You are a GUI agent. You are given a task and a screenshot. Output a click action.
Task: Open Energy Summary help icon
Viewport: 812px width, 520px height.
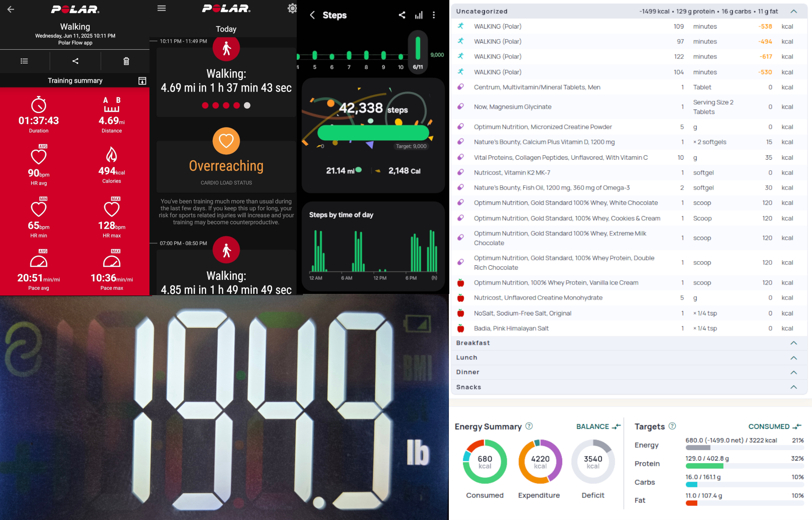tap(529, 426)
